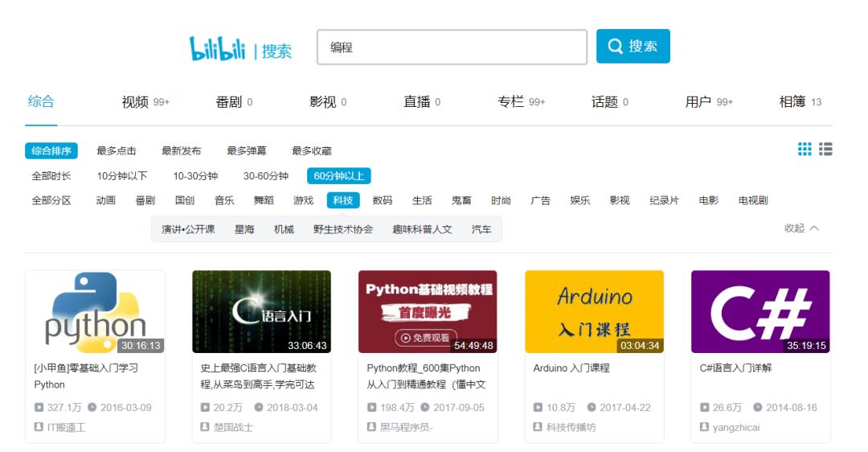The height and width of the screenshot is (452, 868).
Task: Select 全部分区 category filter
Action: coord(51,200)
